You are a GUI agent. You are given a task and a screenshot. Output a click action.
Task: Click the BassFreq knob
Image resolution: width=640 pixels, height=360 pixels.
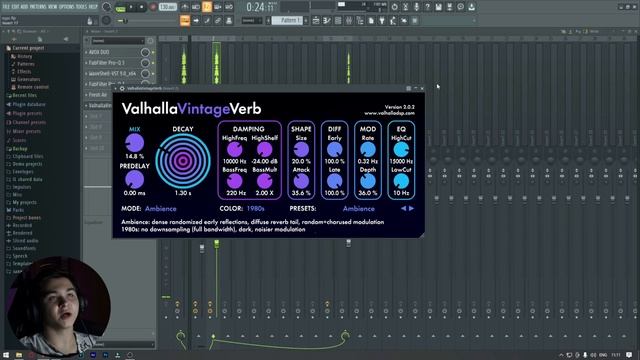click(235, 181)
